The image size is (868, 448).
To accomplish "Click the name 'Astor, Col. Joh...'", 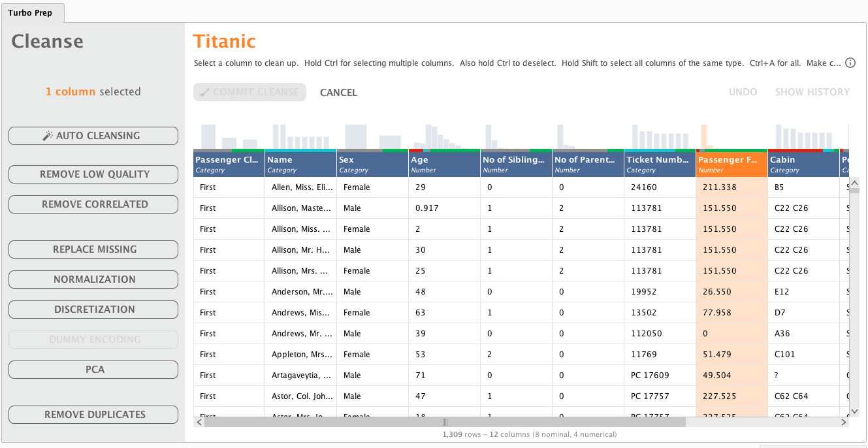I will [x=300, y=396].
